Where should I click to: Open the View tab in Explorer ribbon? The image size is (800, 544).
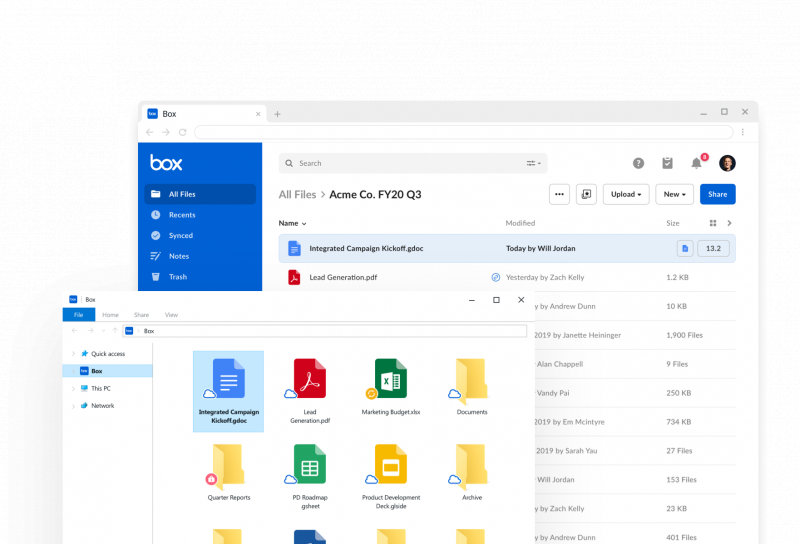171,315
